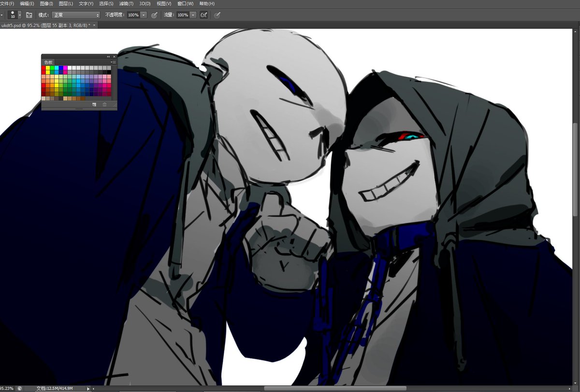580x392 pixels.
Task: Open the 窗口(W) menu
Action: tap(185, 3)
